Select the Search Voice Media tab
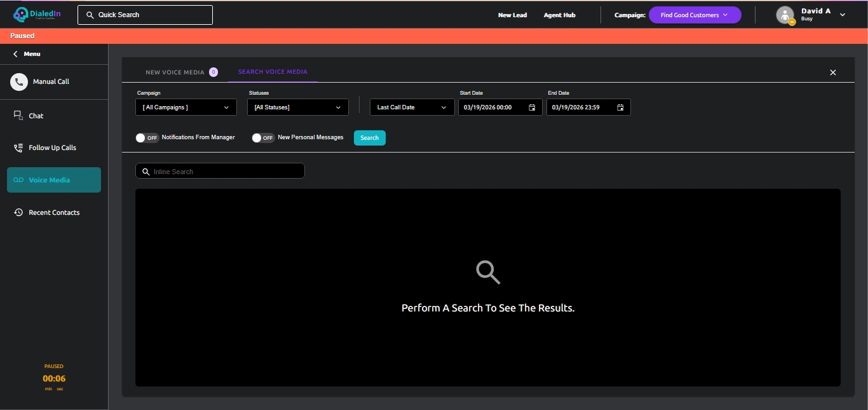The width and height of the screenshot is (868, 410). [x=273, y=72]
